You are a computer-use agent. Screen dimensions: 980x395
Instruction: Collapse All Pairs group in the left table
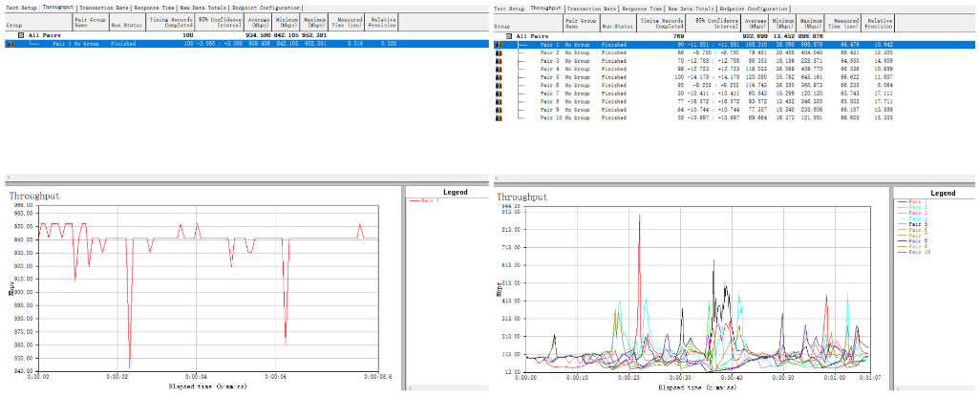pyautogui.click(x=21, y=35)
